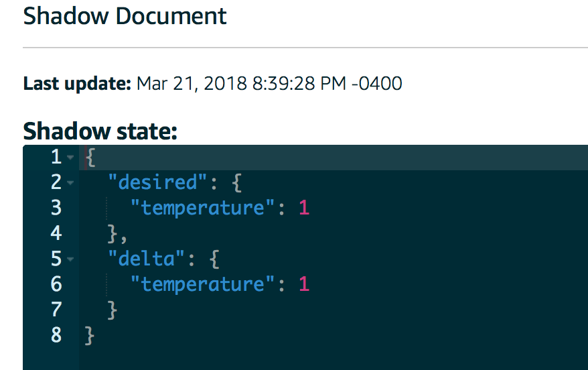The height and width of the screenshot is (370, 588).
Task: Collapse the "desired" block fold arrow
Action: tap(71, 183)
